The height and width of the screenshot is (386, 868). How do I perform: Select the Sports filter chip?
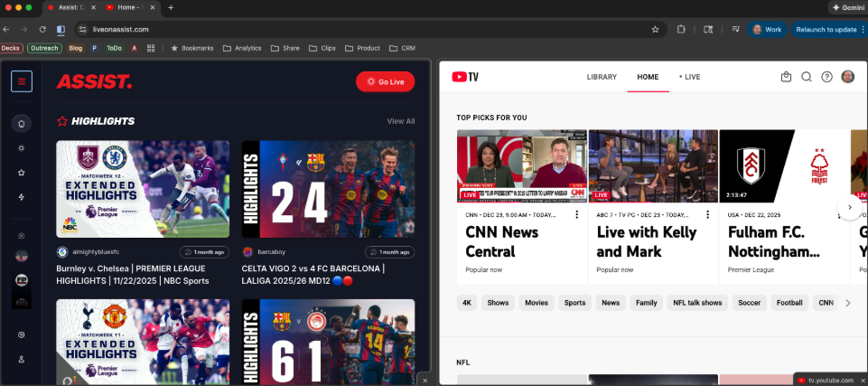click(x=574, y=303)
